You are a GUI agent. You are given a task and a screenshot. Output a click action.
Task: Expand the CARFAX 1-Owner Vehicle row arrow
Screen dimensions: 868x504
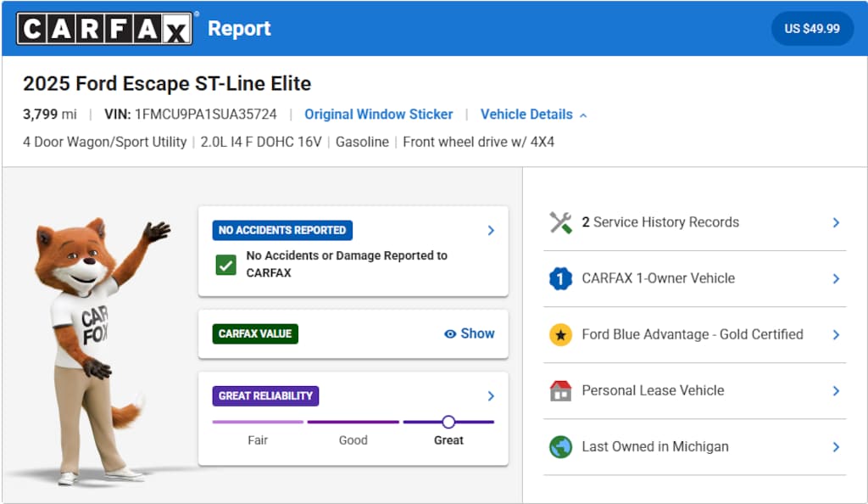coord(836,278)
